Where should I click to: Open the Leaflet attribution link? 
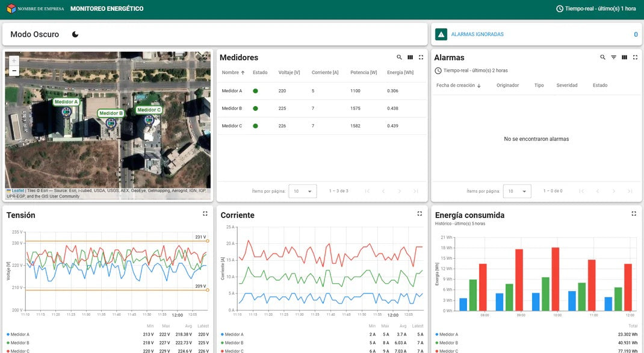pyautogui.click(x=18, y=190)
